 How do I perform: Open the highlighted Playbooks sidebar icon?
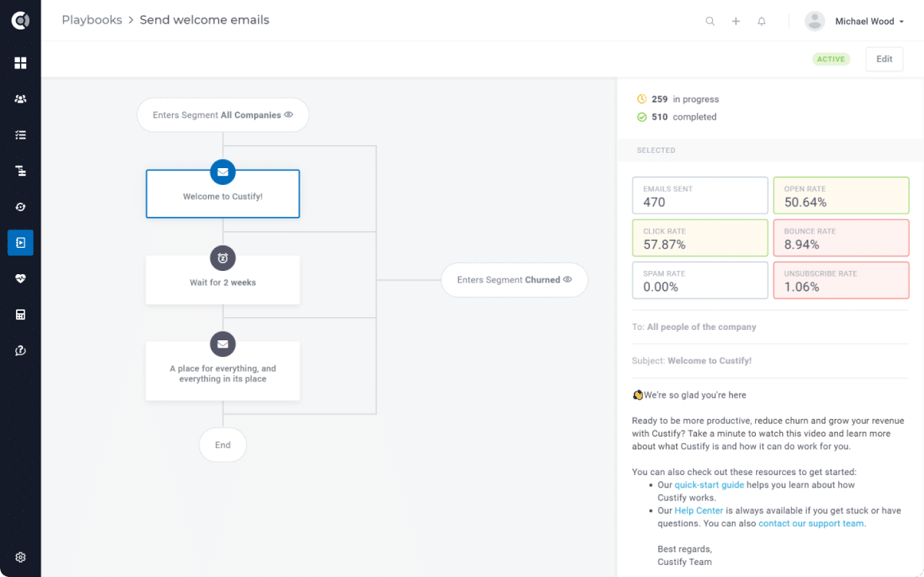(x=21, y=243)
